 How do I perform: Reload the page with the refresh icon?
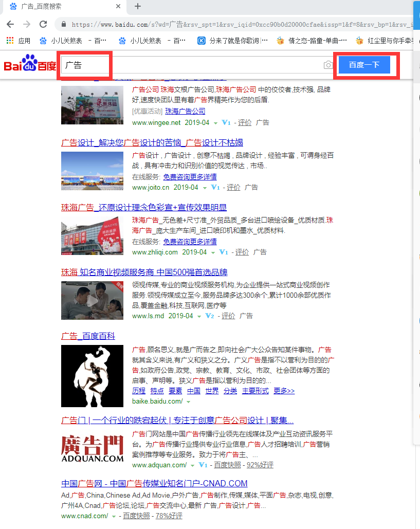point(43,24)
